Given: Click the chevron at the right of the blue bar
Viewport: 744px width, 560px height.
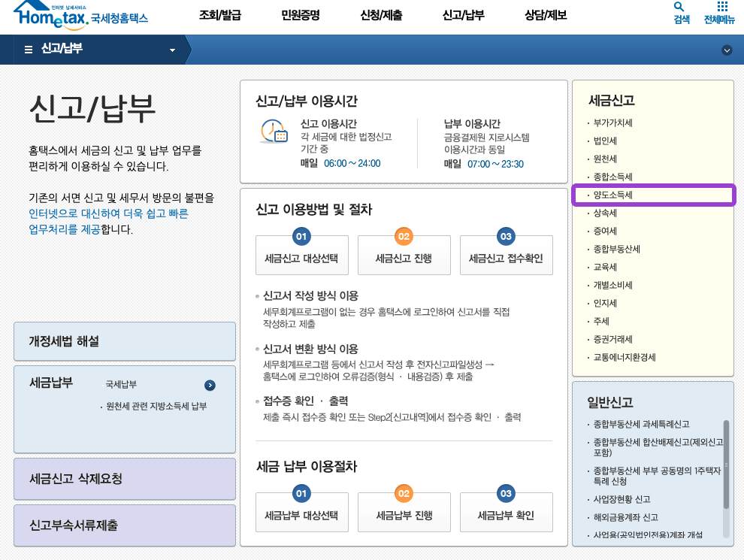Looking at the screenshot, I should (x=726, y=51).
